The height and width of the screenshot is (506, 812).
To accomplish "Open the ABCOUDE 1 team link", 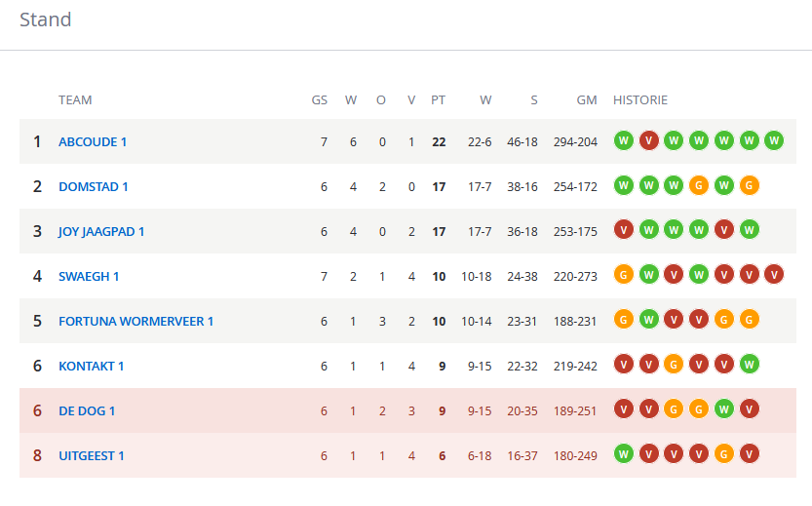I will pyautogui.click(x=93, y=142).
